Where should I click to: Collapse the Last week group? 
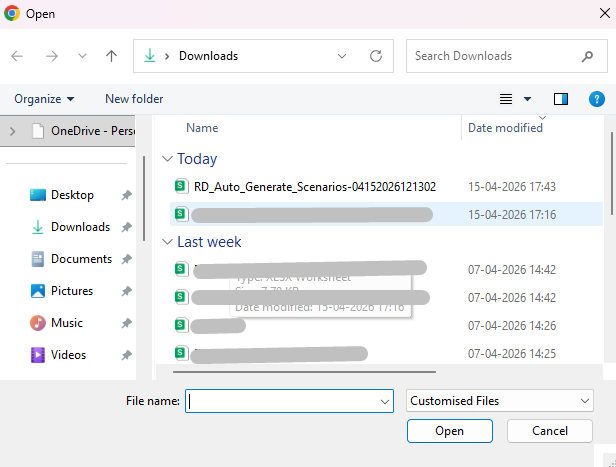tap(167, 242)
